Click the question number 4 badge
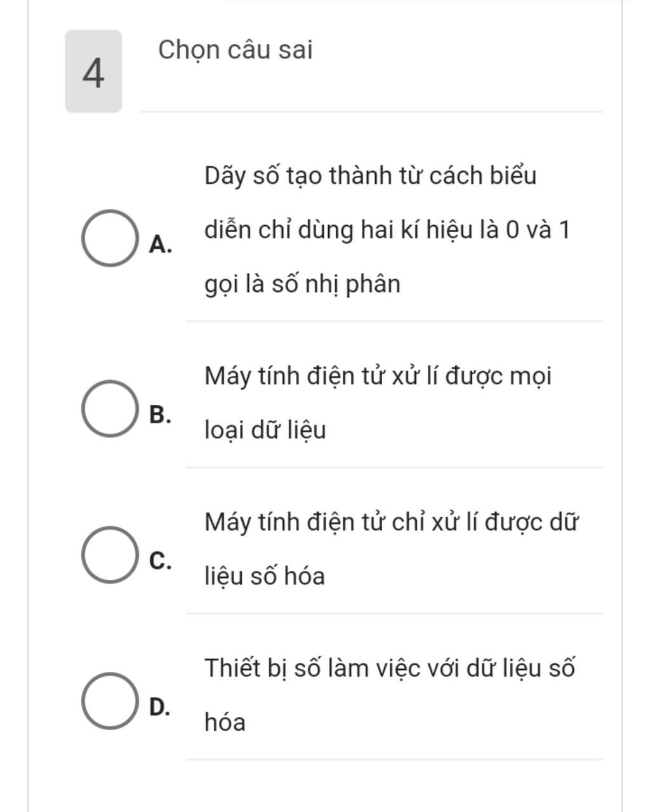The image size is (650, 812). [93, 71]
